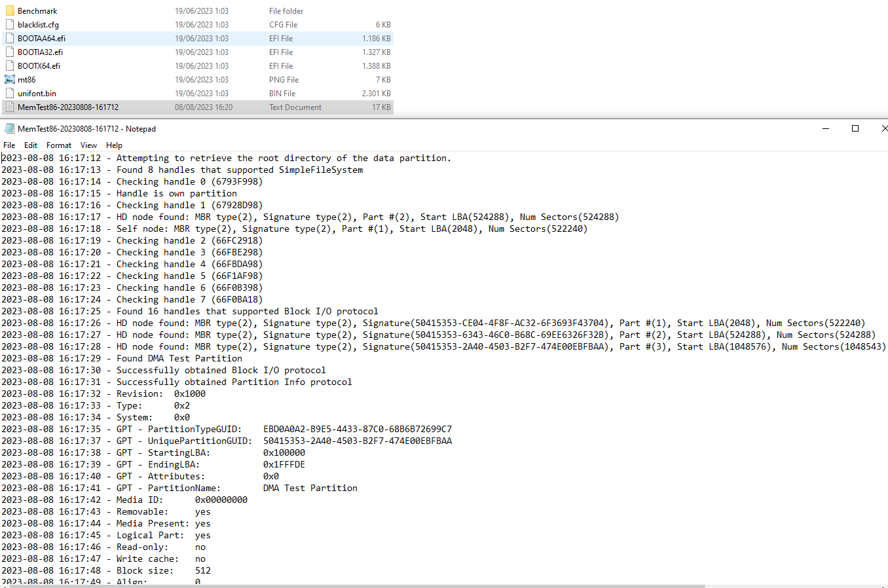Click the 'Revision: 0x1000' line
This screenshot has width=888, height=588.
coord(103,394)
